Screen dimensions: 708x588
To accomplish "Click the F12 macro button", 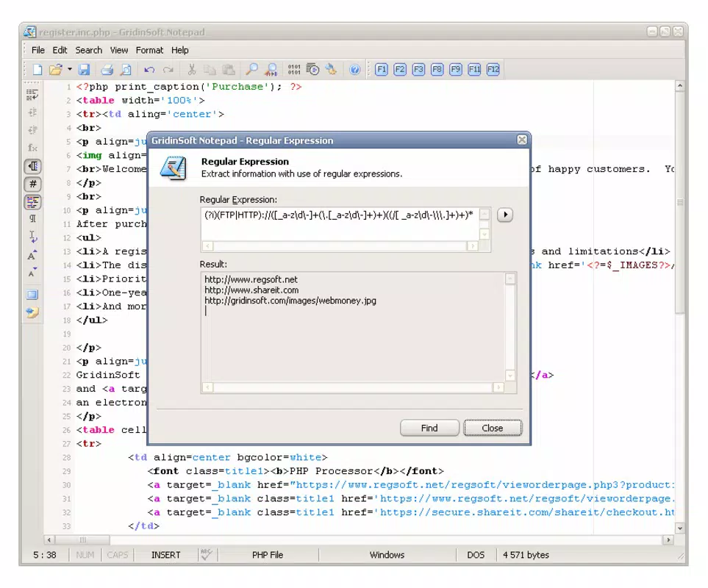I will coord(493,70).
